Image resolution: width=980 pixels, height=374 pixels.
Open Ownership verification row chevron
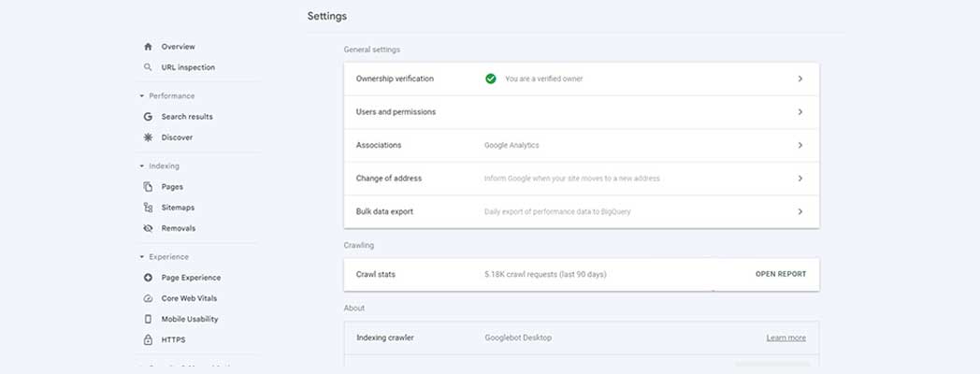[800, 79]
